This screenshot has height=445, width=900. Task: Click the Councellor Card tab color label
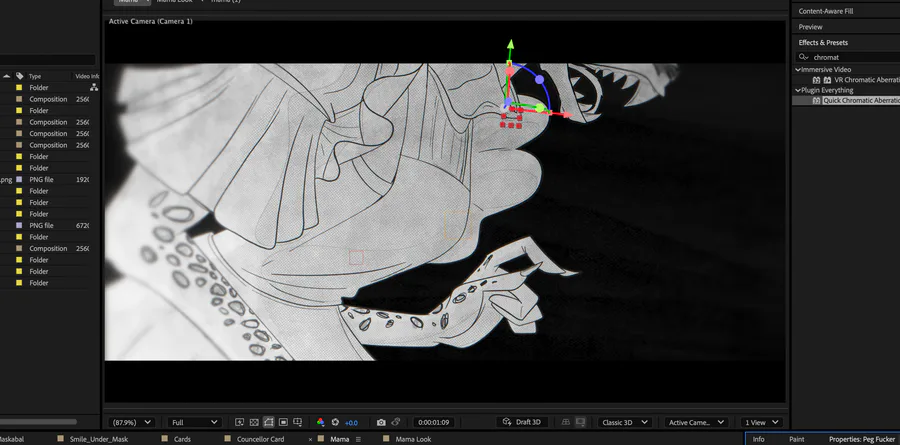(x=228, y=439)
